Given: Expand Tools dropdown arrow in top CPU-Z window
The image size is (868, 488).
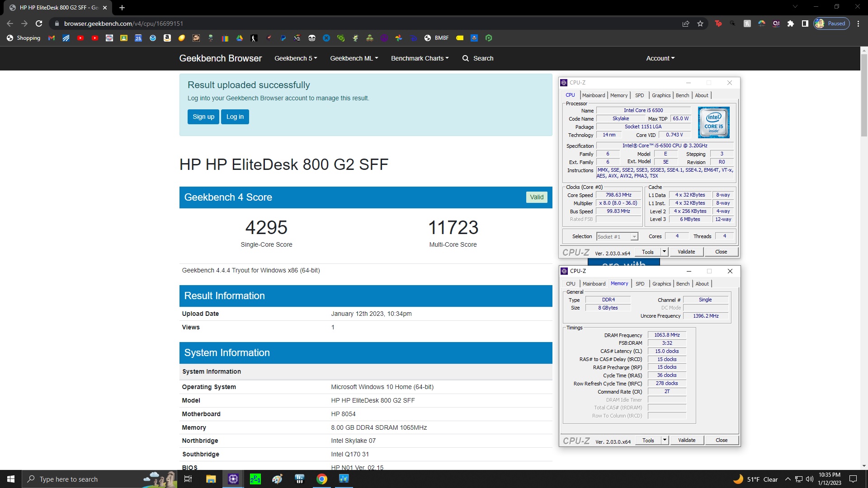Looking at the screenshot, I should pos(665,252).
